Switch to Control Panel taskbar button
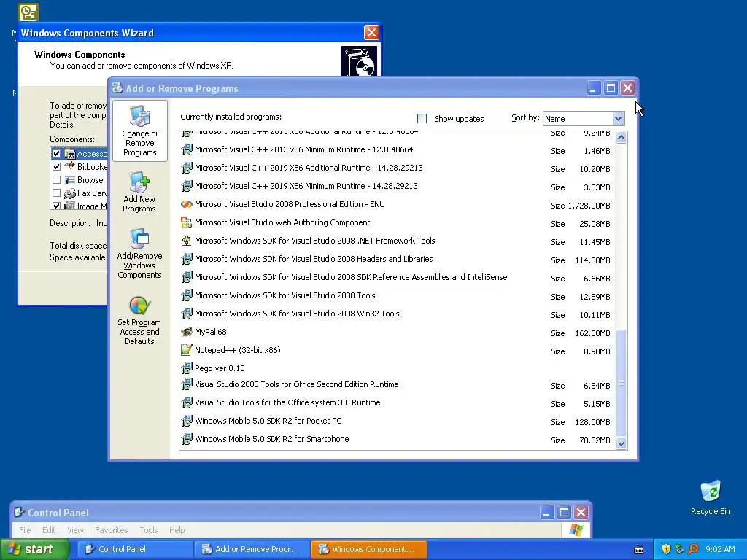Viewport: 747px width, 560px height. [x=134, y=549]
